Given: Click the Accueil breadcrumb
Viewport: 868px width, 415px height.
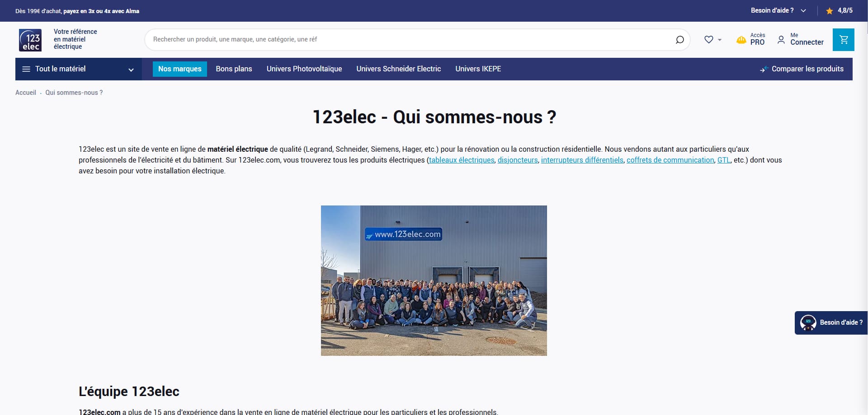Looking at the screenshot, I should pos(26,93).
